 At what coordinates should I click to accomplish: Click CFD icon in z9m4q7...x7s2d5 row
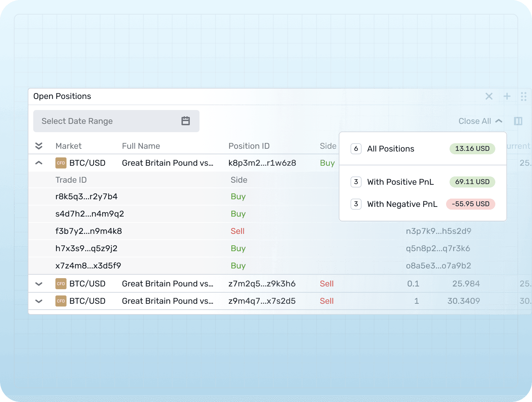(61, 301)
